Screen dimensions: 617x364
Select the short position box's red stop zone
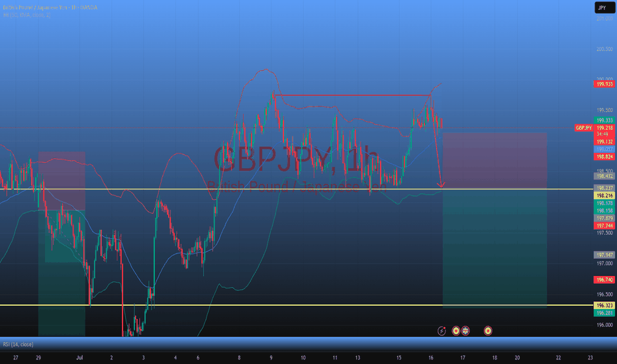(x=495, y=161)
